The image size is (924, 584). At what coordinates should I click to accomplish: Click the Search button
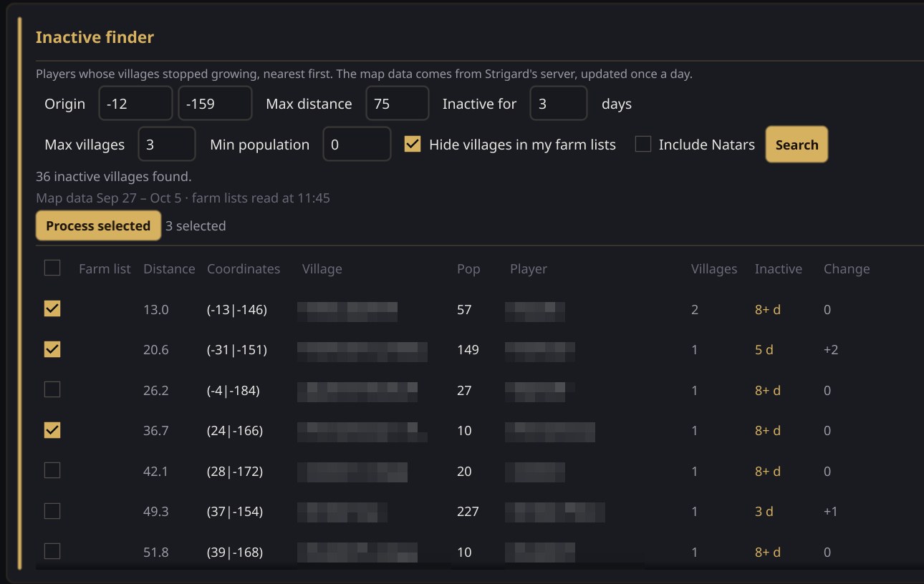[x=797, y=145]
